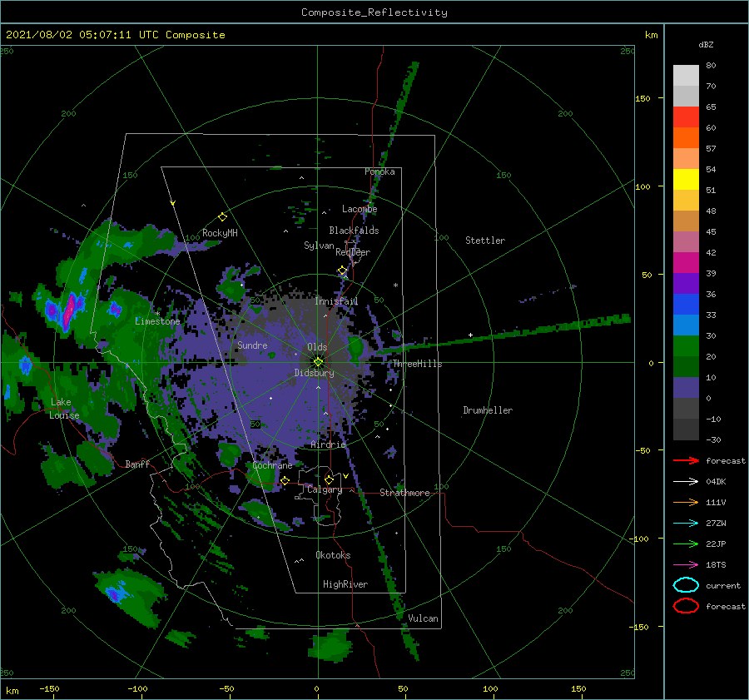The width and height of the screenshot is (749, 700).
Task: Click the Calgary city label
Action: tap(325, 489)
